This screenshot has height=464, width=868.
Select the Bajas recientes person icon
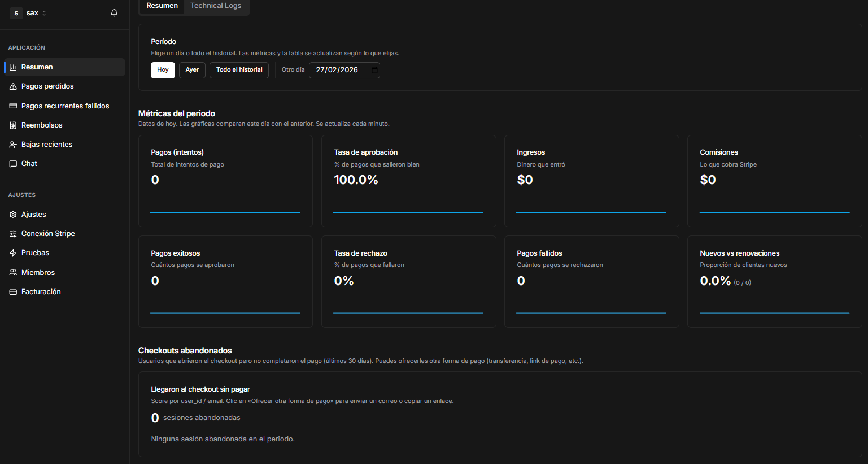(12, 144)
